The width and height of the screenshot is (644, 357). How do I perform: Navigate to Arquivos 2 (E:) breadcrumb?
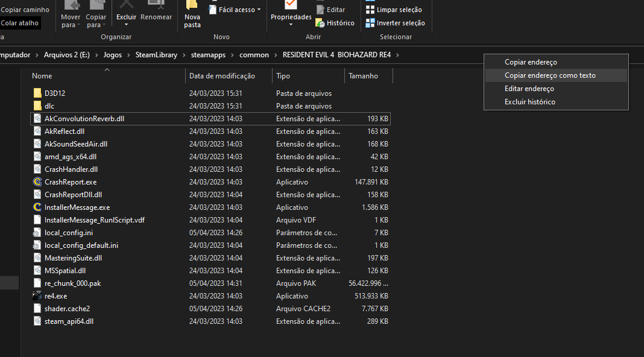coord(67,55)
